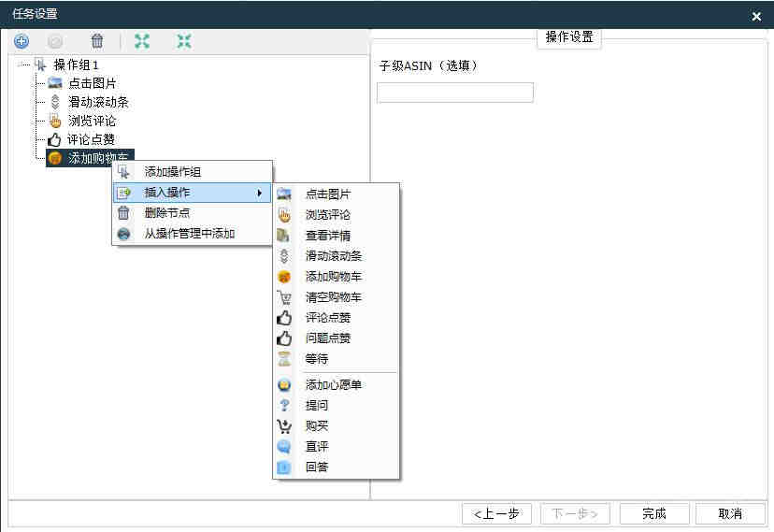The height and width of the screenshot is (532, 774).
Task: Click the 清空购物车 cart icon
Action: [x=284, y=297]
